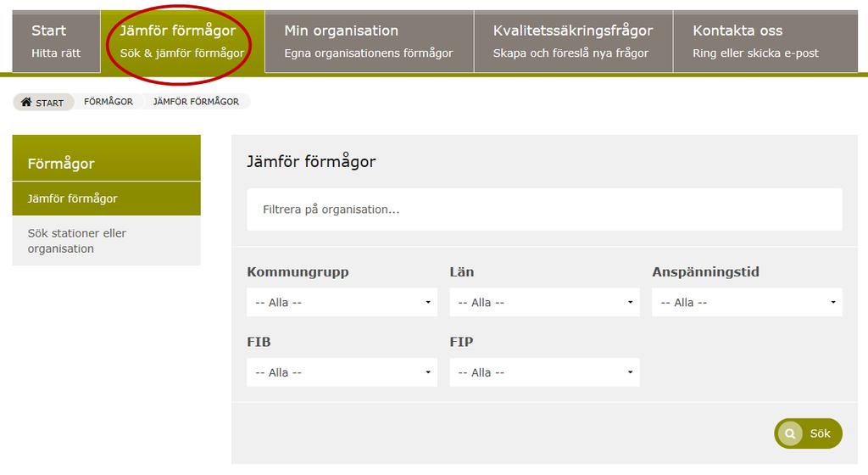The width and height of the screenshot is (868, 475).
Task: Click the Kommungrupp label
Action: pos(298,272)
